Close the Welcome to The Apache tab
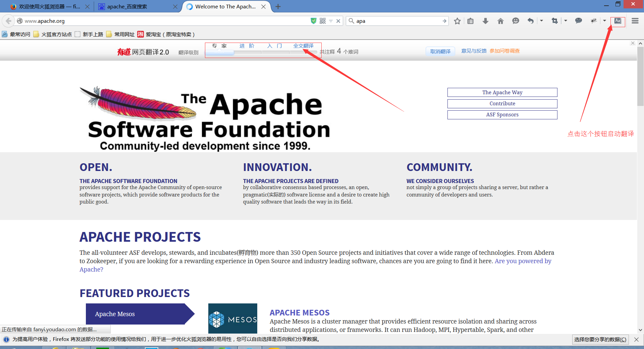 [x=264, y=6]
